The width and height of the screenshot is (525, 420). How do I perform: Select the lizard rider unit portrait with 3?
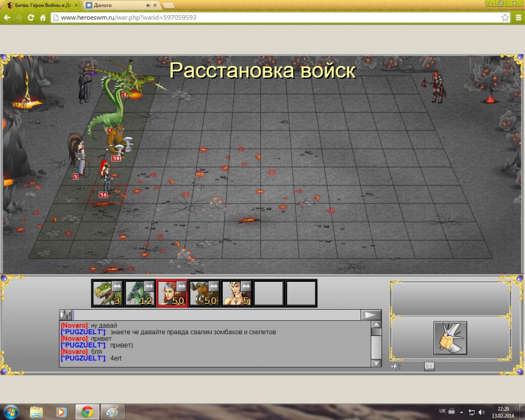click(x=107, y=293)
